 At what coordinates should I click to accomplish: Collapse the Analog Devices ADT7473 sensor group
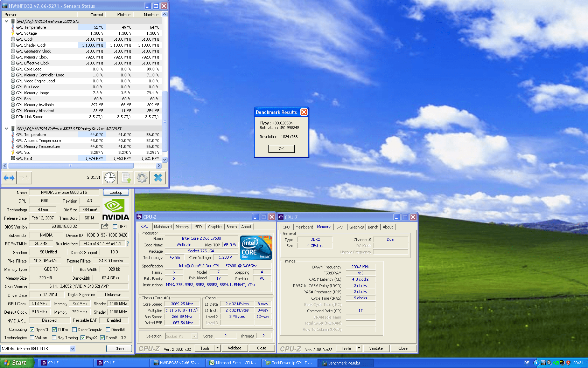coord(6,129)
